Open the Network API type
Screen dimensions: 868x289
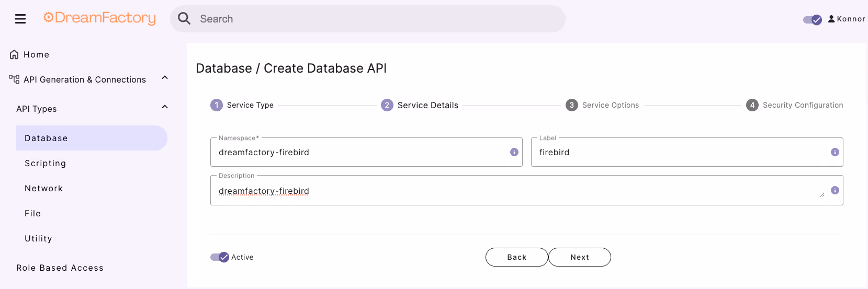tap(43, 188)
